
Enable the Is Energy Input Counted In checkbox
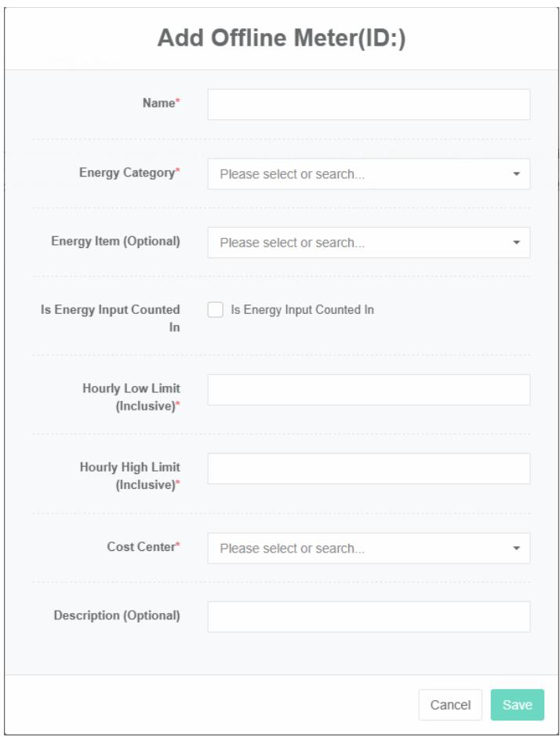coord(216,310)
